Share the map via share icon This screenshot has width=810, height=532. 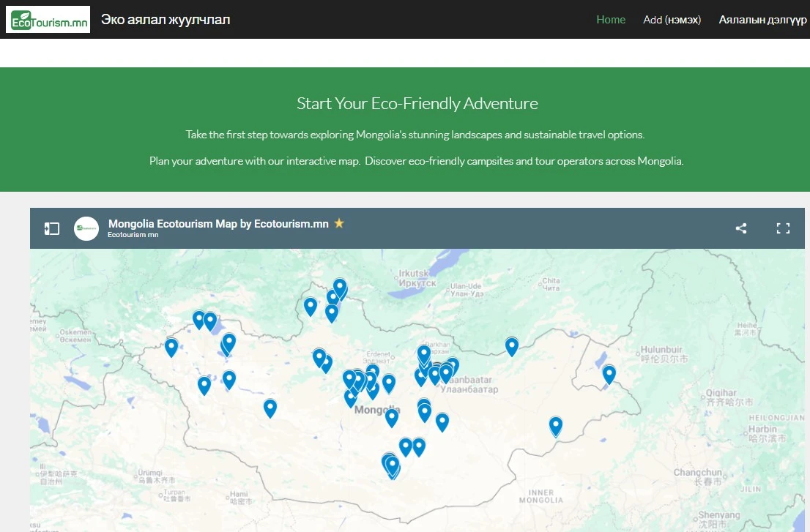coord(741,228)
